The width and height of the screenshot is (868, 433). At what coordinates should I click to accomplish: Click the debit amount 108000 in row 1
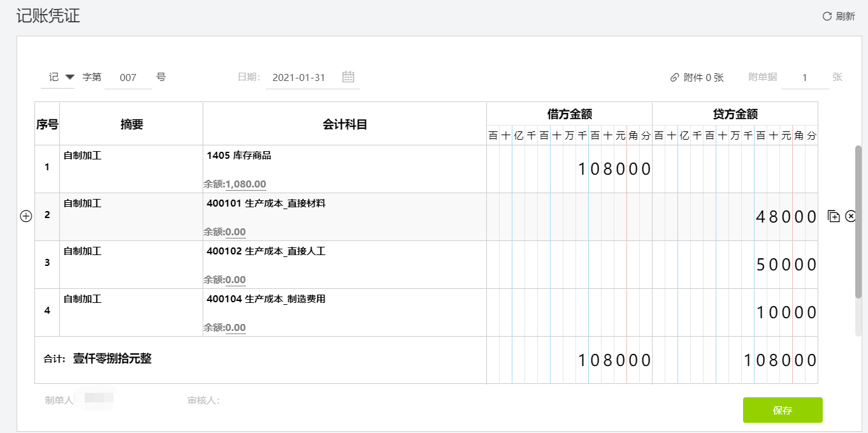pos(614,169)
